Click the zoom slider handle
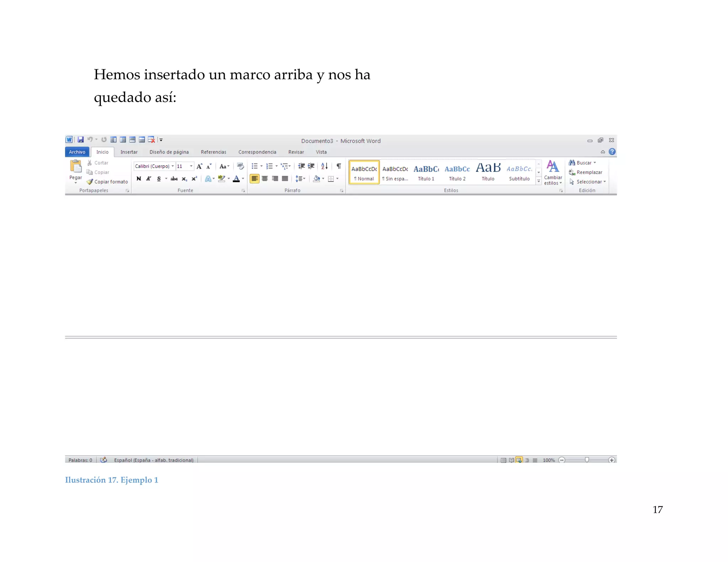Screen dimensions: 728x562 pos(587,460)
